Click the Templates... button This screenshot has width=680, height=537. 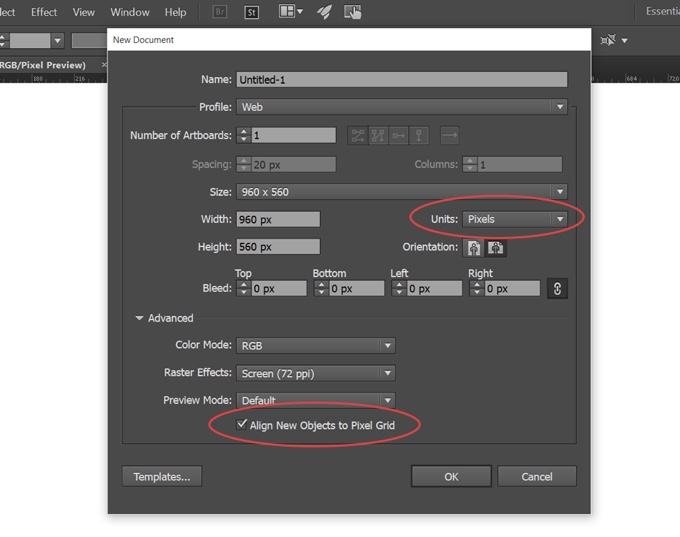(x=162, y=476)
